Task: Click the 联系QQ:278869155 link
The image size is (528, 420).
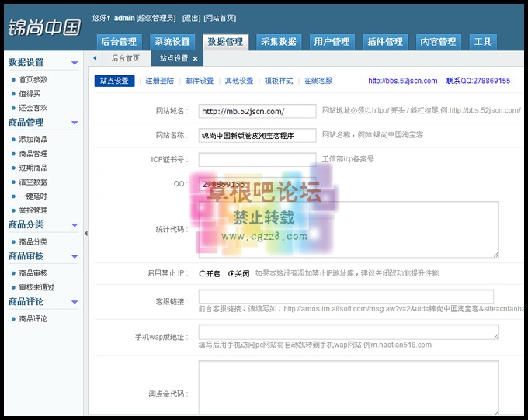Action: [478, 81]
